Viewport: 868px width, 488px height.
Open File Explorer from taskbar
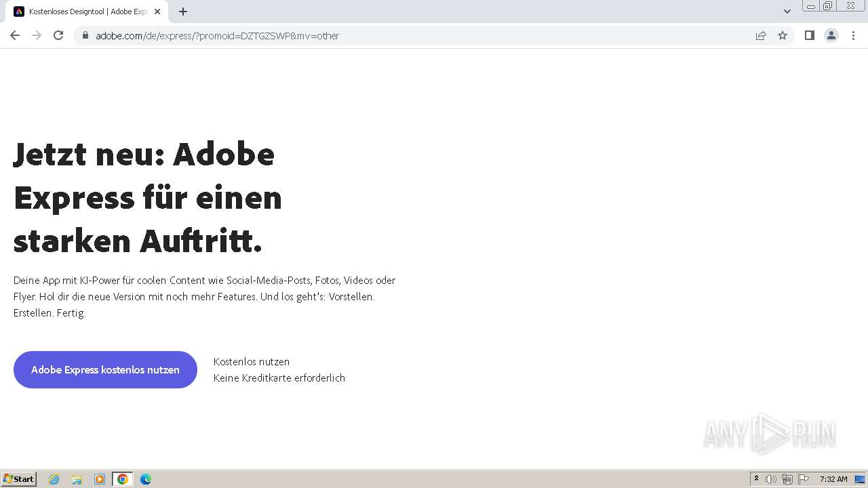point(77,479)
